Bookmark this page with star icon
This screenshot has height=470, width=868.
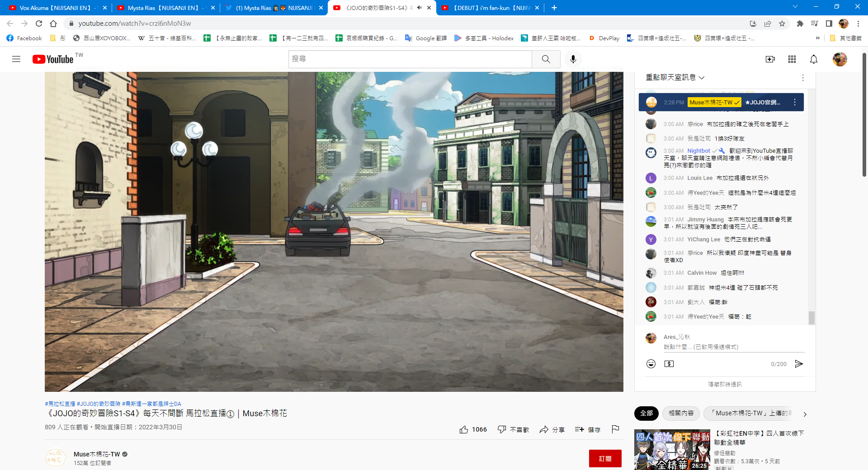click(x=782, y=23)
